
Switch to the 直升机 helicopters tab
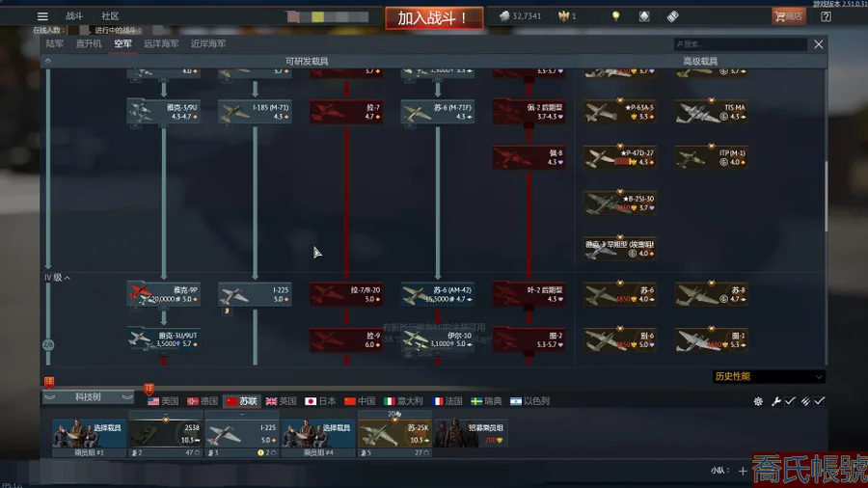click(89, 44)
